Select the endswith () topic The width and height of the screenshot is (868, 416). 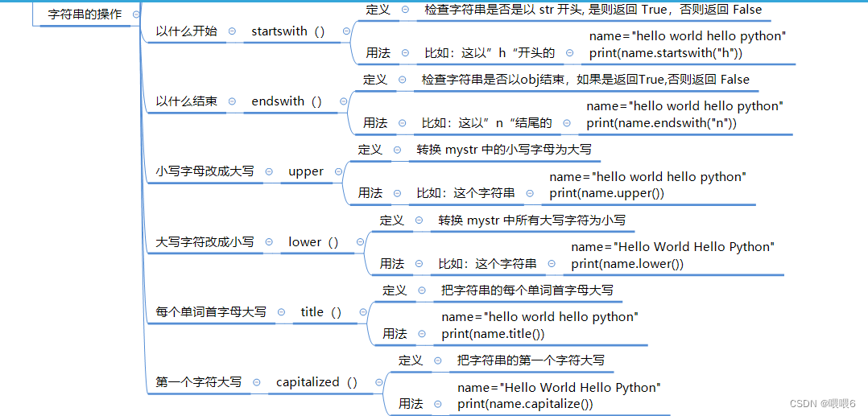[287, 101]
